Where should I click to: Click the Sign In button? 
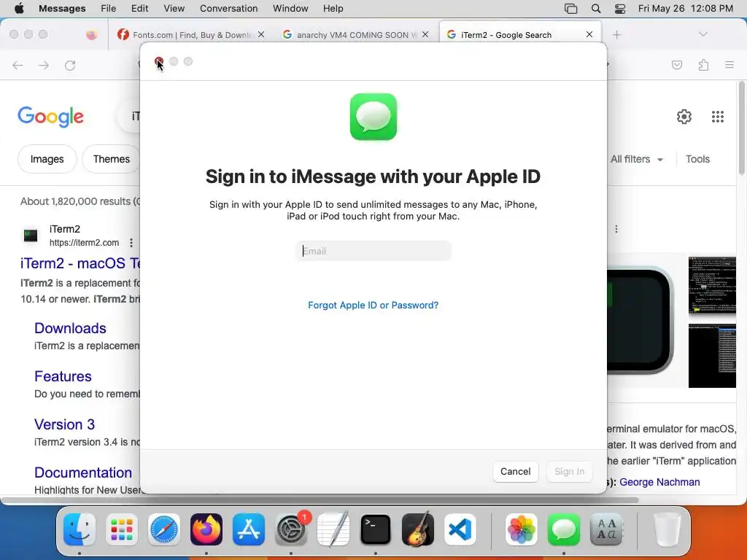569,472
